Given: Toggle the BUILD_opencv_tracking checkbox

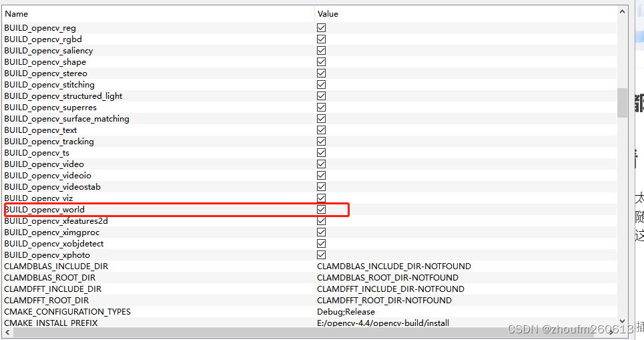Looking at the screenshot, I should (x=321, y=142).
